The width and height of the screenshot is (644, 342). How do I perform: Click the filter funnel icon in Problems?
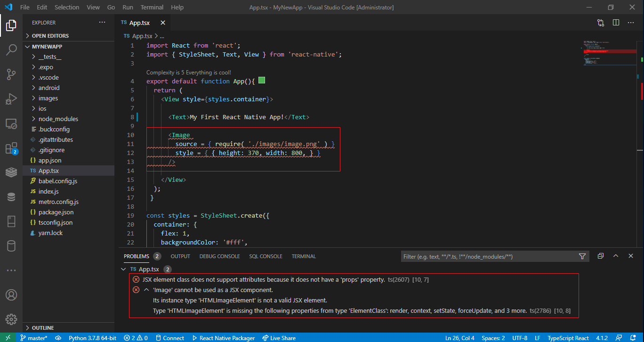582,256
